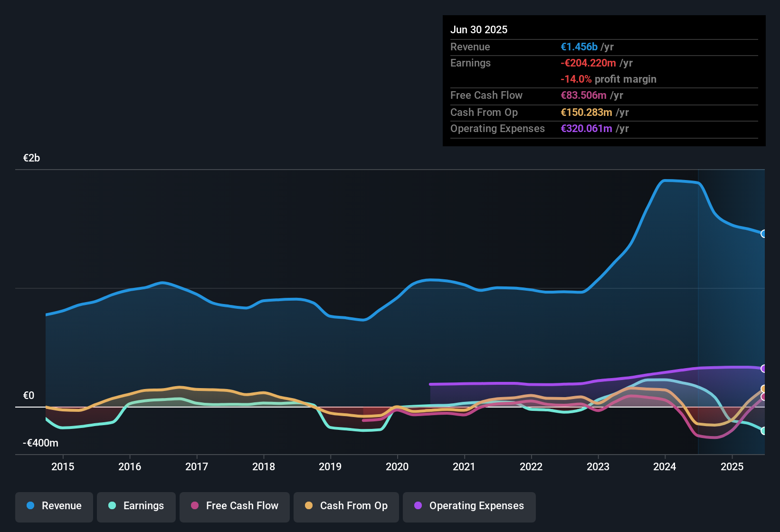Select the Cash From Op endpoint marker on chart
This screenshot has width=780, height=532.
[x=763, y=388]
